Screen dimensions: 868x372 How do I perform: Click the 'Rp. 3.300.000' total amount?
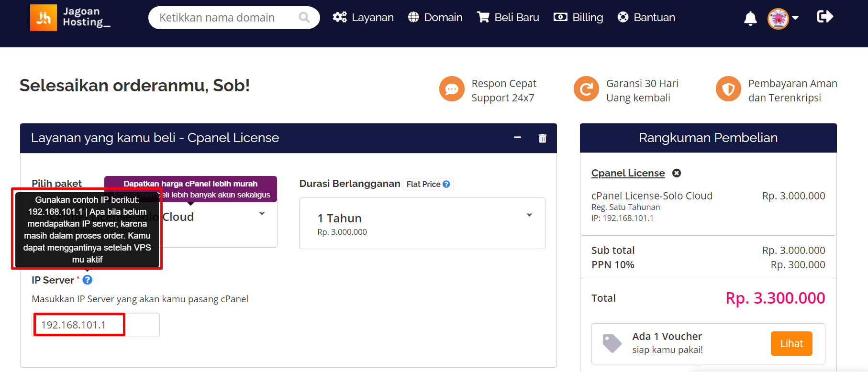775,298
